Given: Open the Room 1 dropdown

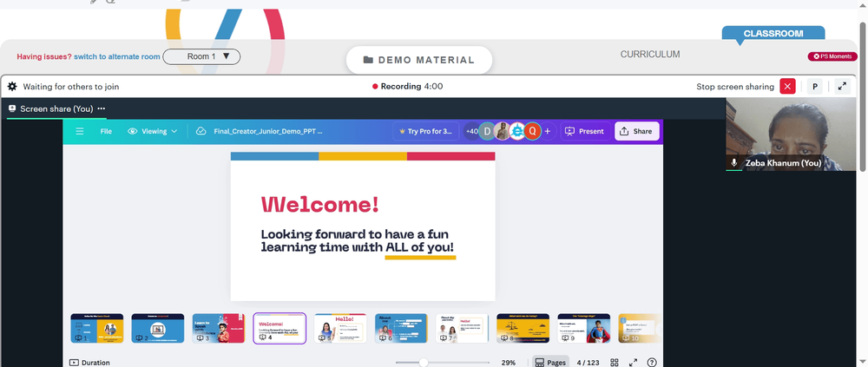Looking at the screenshot, I should 201,56.
